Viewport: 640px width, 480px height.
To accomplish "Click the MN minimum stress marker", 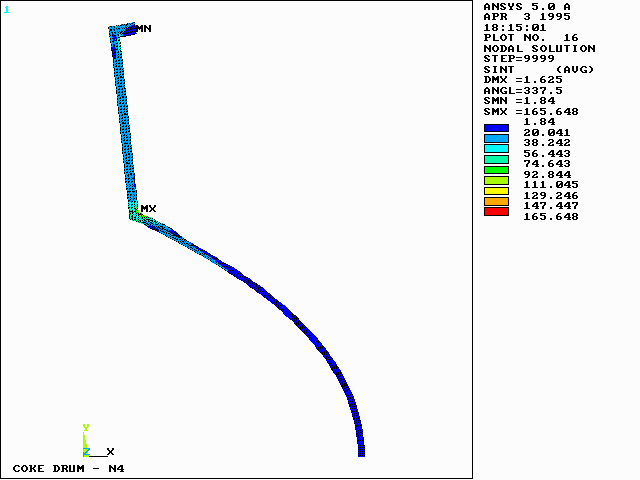I will pos(144,29).
